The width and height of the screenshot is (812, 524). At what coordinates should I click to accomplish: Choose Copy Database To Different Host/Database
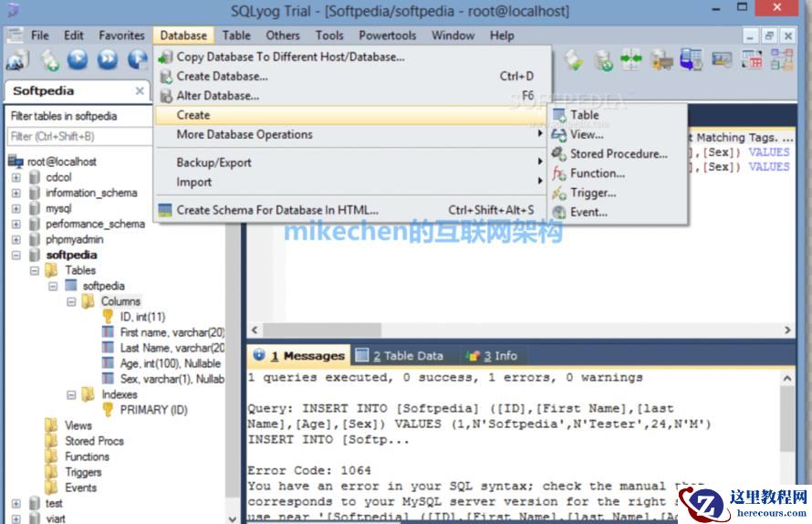pos(352,57)
